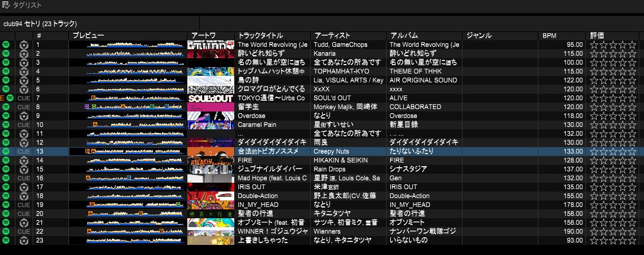Click orange A cue marker in Caramel Pain waveform
The width and height of the screenshot is (644, 255).
95,124
